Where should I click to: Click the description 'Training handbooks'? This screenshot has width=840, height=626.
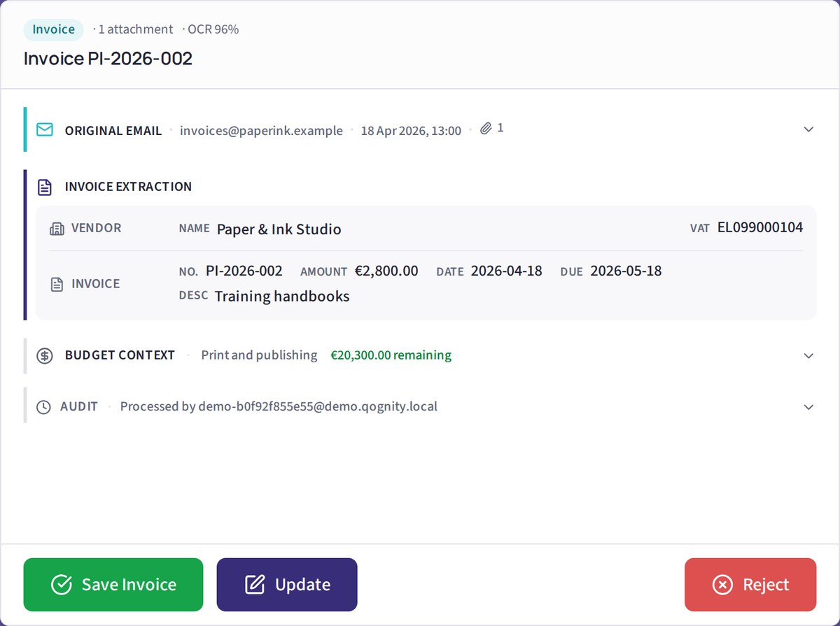(282, 297)
